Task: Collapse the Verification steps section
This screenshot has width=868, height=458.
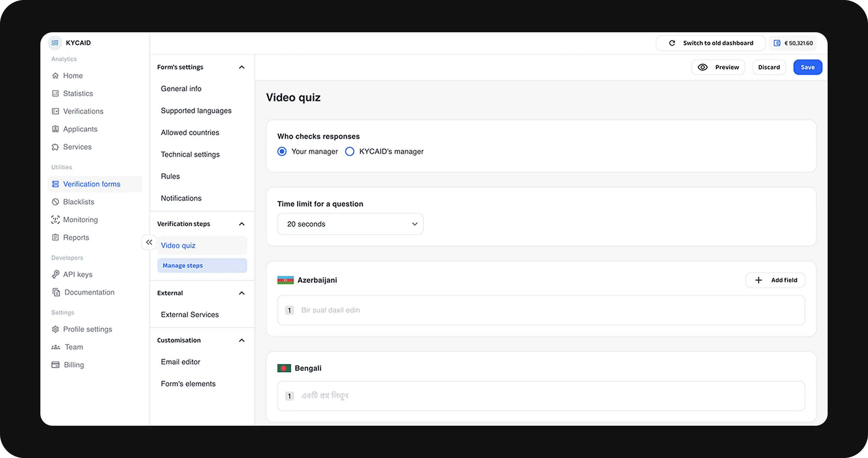Action: point(242,223)
